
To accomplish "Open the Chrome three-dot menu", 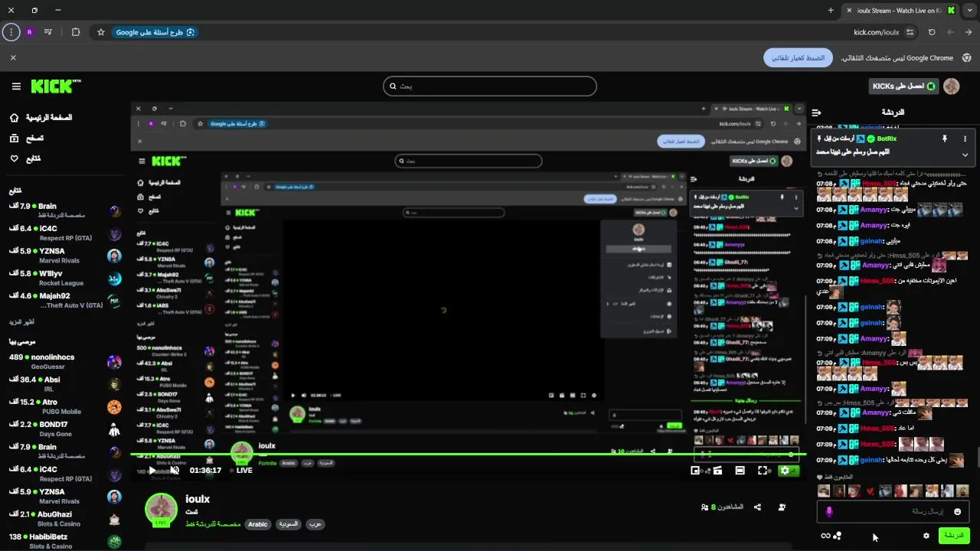I will click(x=11, y=32).
